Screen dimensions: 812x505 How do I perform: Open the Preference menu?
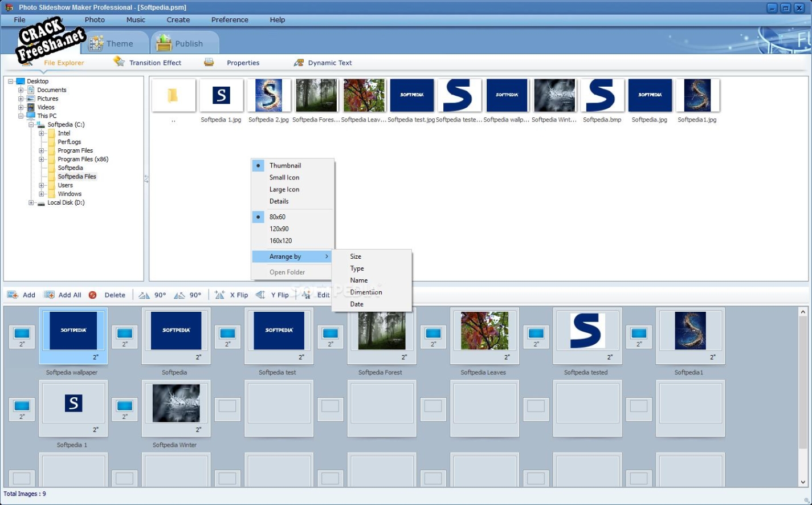point(230,19)
